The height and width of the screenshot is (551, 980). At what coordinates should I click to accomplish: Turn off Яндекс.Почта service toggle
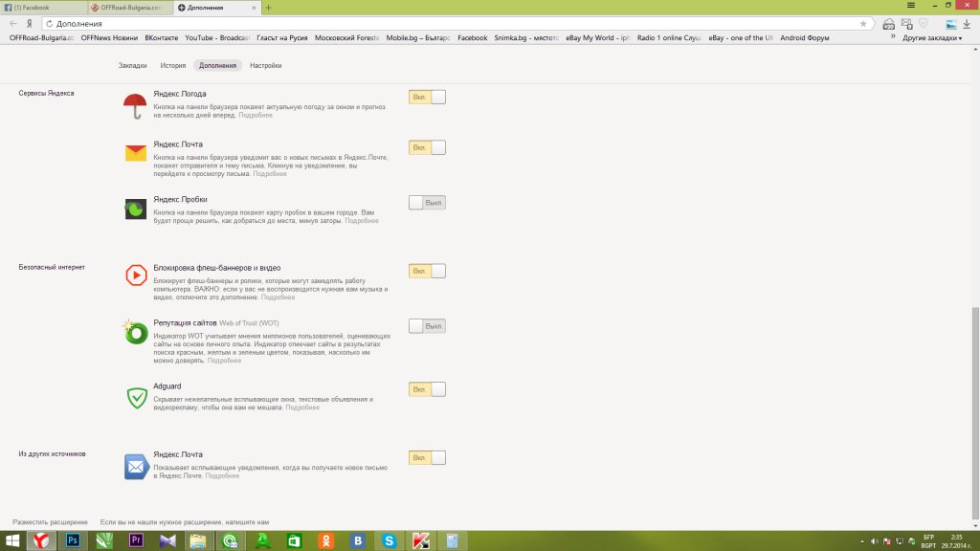tap(427, 147)
